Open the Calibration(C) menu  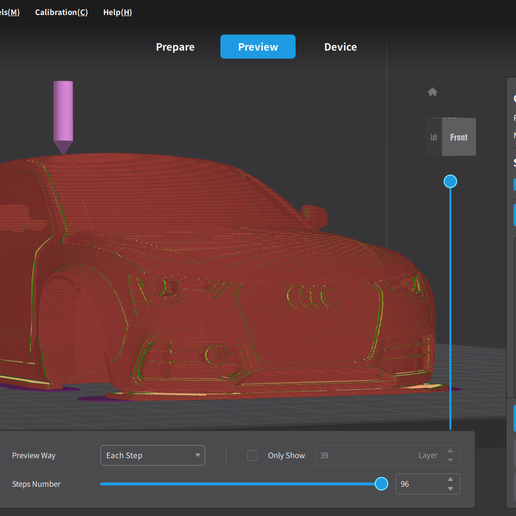coord(61,12)
